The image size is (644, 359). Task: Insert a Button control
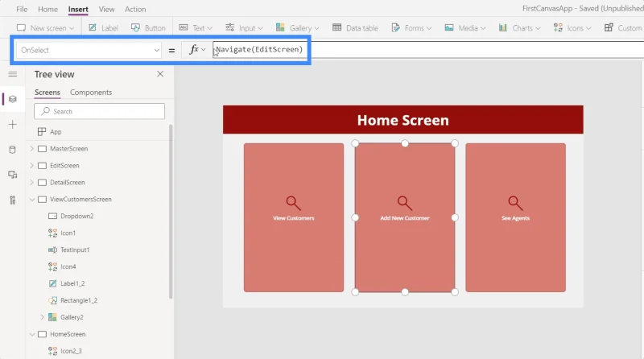[x=148, y=28]
